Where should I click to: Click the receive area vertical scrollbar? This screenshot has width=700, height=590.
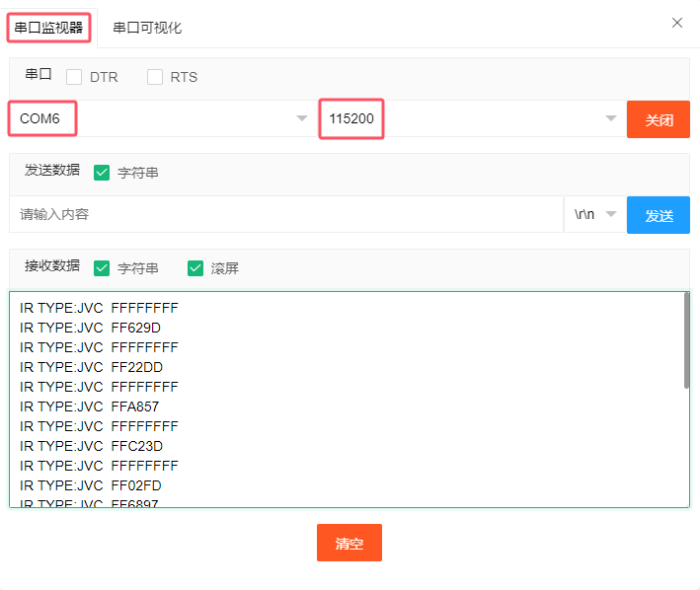(686, 340)
